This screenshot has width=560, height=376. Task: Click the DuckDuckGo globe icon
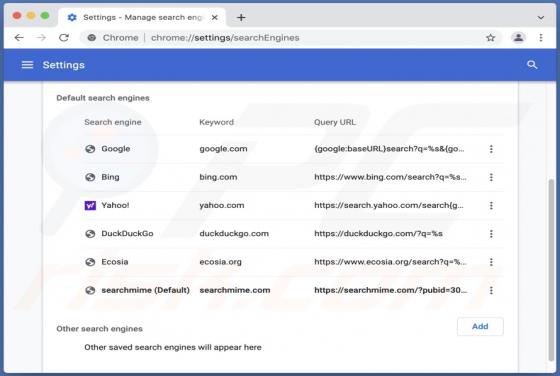(90, 234)
